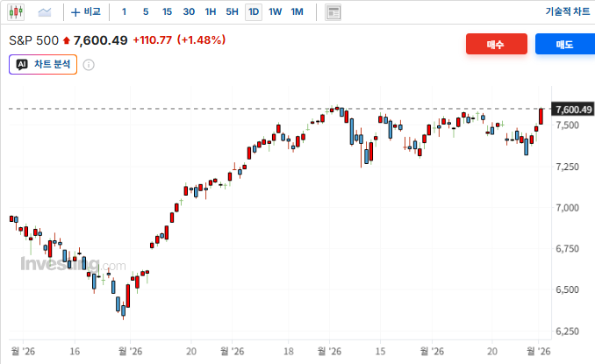Select the 1H interval
595x364 pixels.
211,12
